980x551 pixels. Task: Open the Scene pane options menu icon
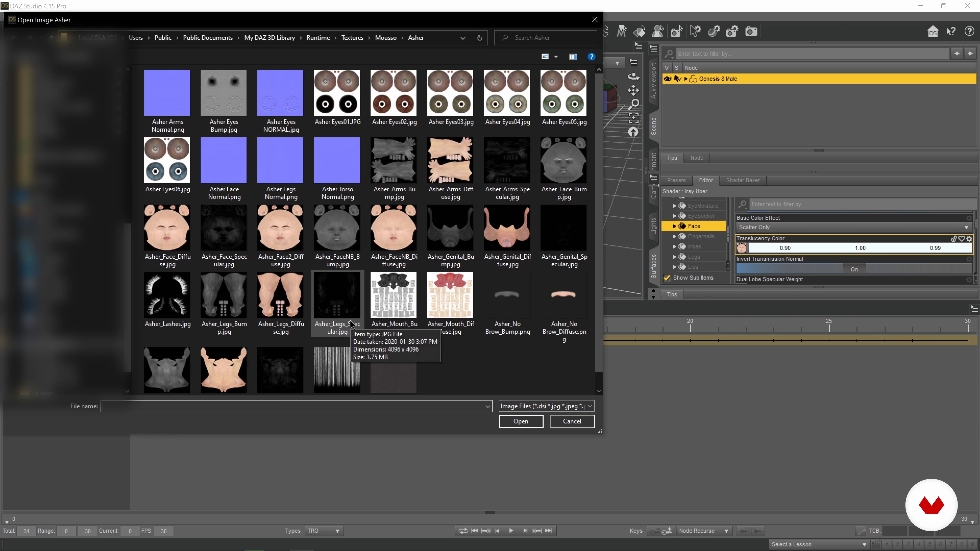[x=654, y=49]
